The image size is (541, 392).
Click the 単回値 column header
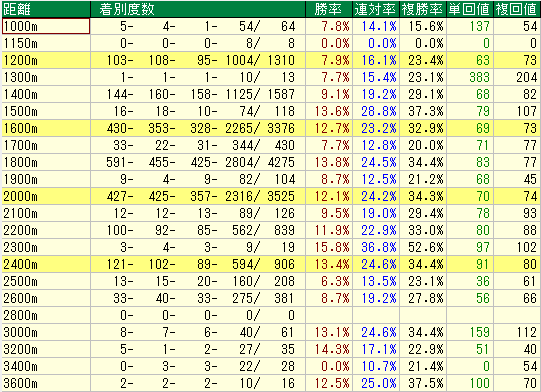click(x=470, y=9)
